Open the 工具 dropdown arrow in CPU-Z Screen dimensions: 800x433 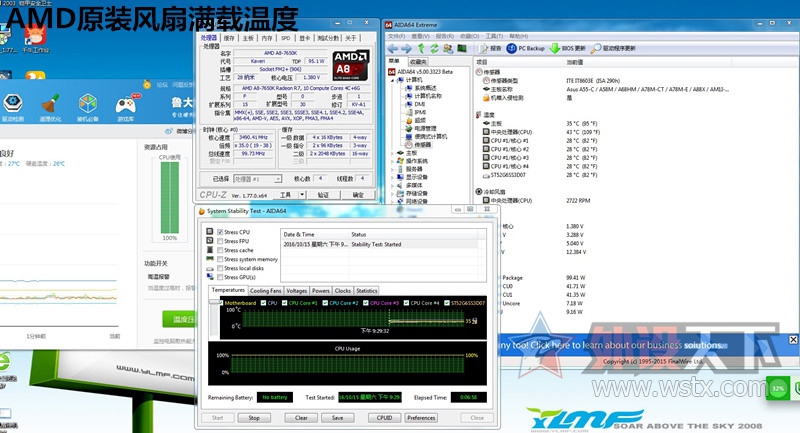(x=302, y=195)
